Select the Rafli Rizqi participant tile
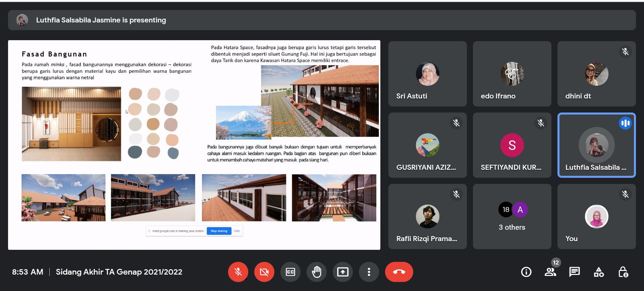 coord(427,216)
